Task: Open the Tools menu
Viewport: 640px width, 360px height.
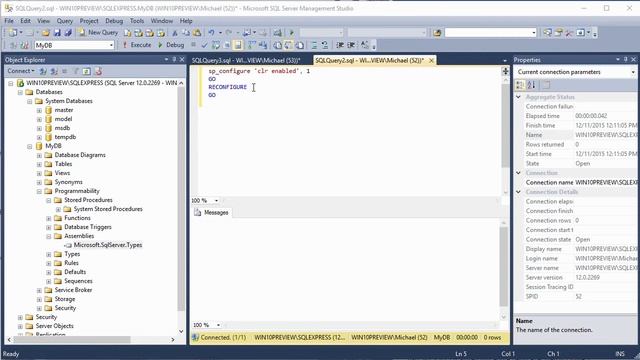Action: point(137,21)
